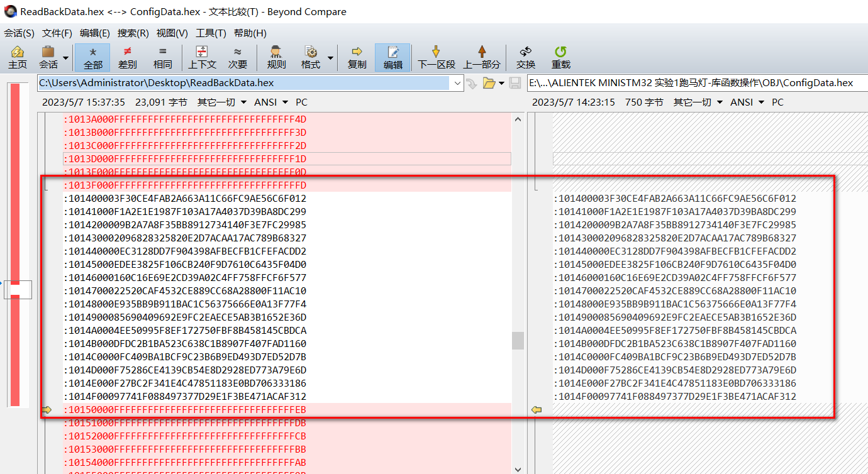This screenshot has width=868, height=474.
Task: Open the 工具(T) menu
Action: [x=211, y=33]
